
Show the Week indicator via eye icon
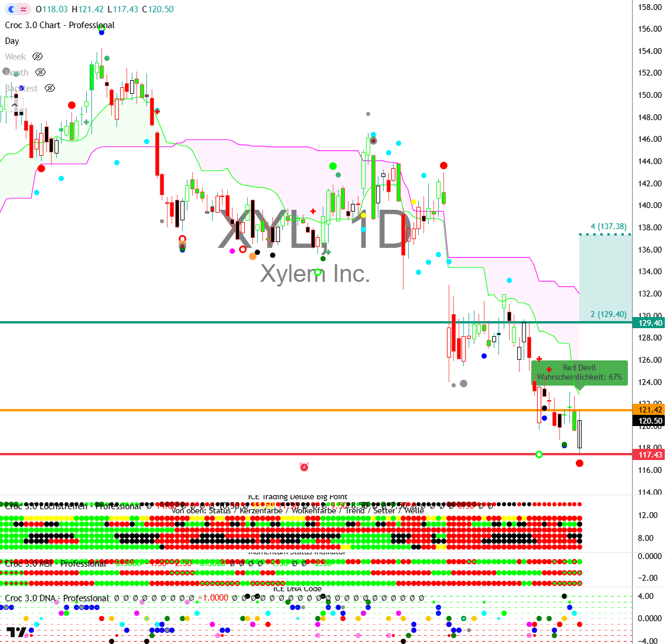click(x=37, y=57)
